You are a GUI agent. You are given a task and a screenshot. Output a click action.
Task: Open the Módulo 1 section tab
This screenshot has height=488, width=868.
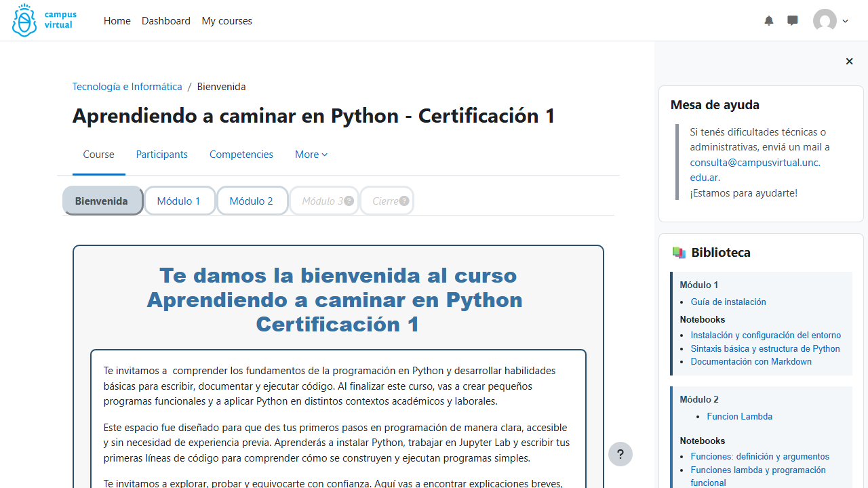tap(179, 201)
